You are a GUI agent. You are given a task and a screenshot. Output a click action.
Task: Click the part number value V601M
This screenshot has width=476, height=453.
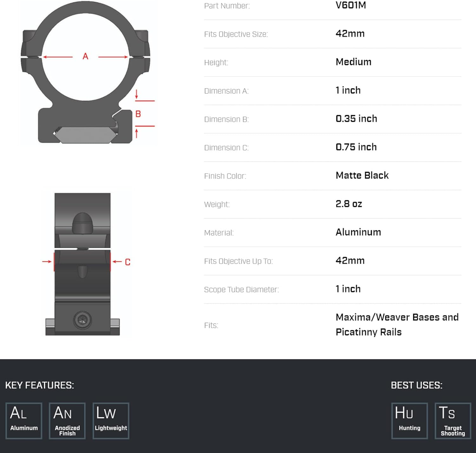coord(351,5)
